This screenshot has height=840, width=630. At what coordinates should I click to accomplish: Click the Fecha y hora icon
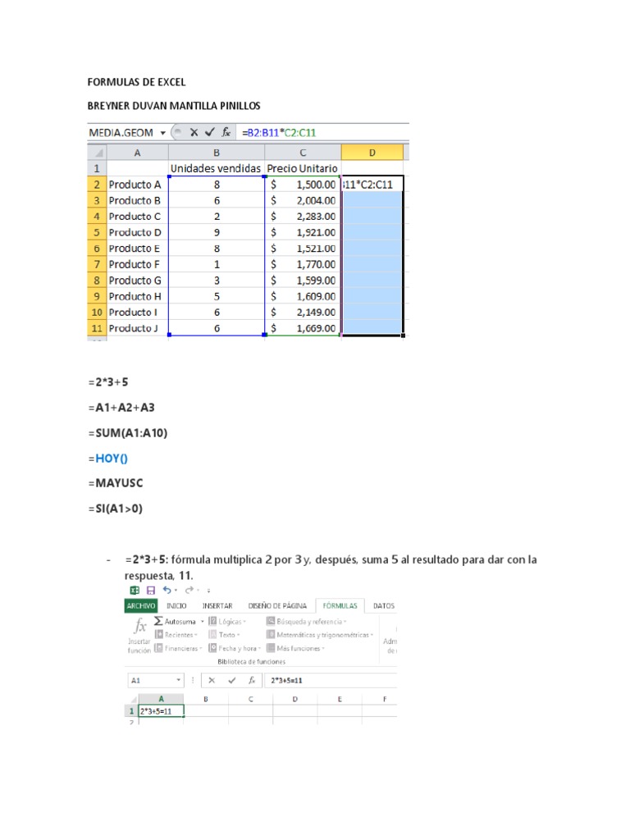click(x=212, y=648)
